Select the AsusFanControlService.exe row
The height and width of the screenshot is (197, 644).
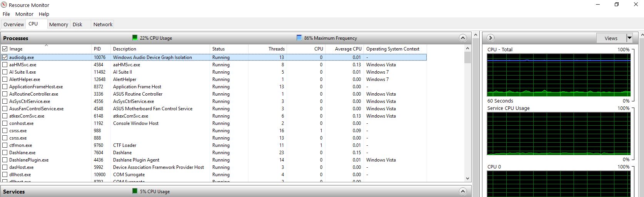(x=214, y=109)
